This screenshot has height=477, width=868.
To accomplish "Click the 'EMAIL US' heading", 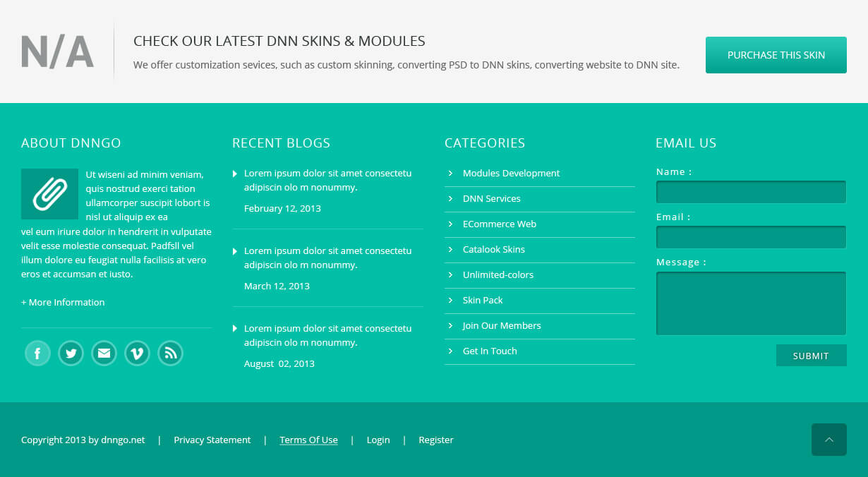I will pos(686,143).
